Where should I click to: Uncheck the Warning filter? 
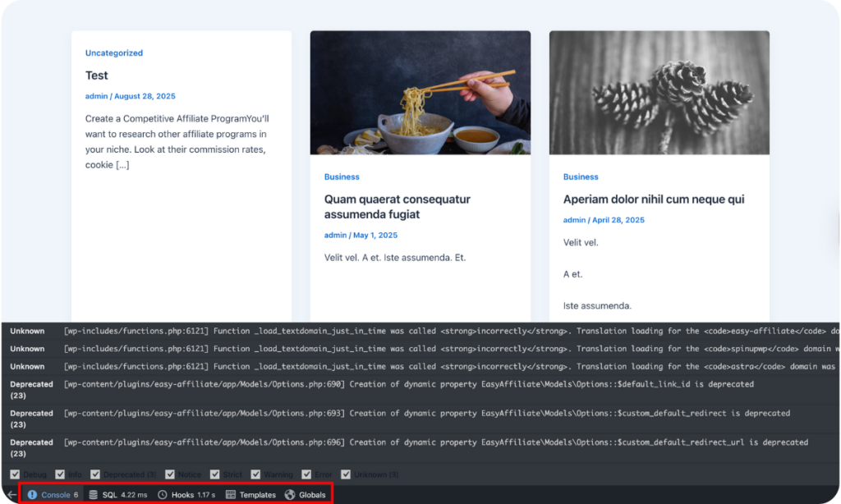[x=255, y=474]
